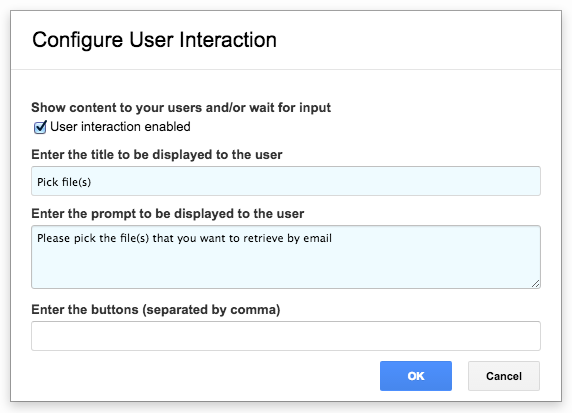Click the word 'Pick' in the title field
The image size is (572, 413).
pos(47,182)
